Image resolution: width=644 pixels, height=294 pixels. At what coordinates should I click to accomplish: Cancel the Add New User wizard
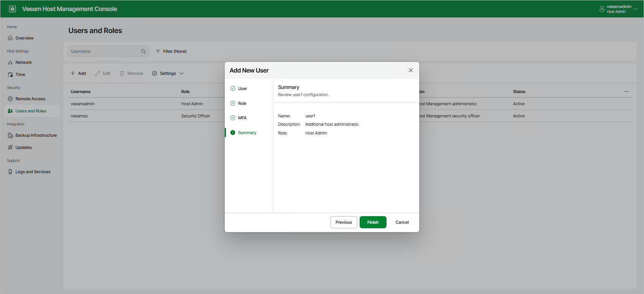click(x=402, y=222)
